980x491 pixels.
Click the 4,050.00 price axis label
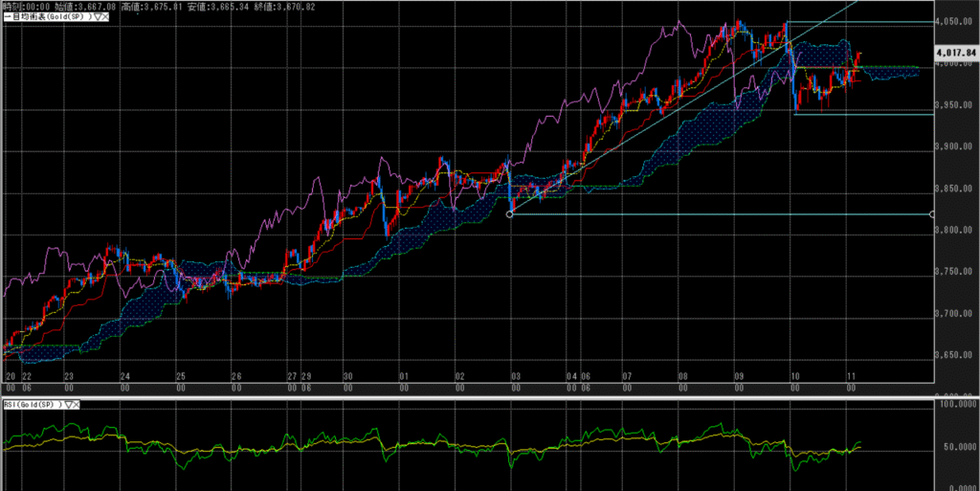point(955,21)
